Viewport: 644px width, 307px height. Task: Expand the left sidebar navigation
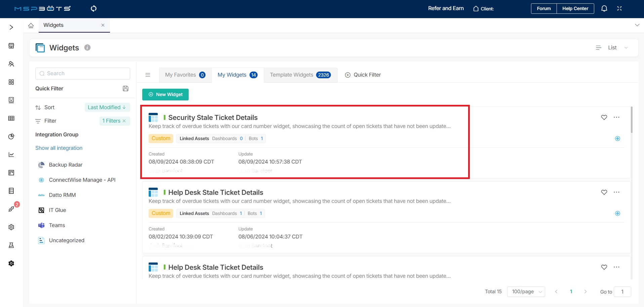(11, 27)
